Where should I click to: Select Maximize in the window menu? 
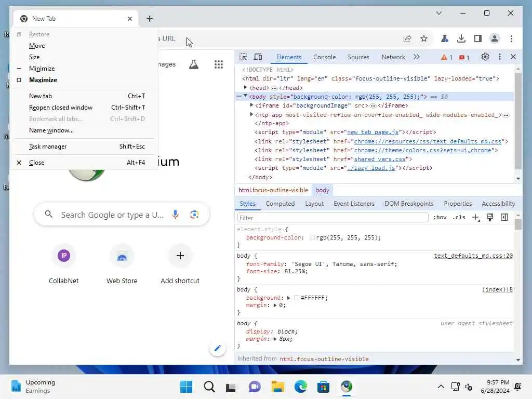(x=85, y=80)
